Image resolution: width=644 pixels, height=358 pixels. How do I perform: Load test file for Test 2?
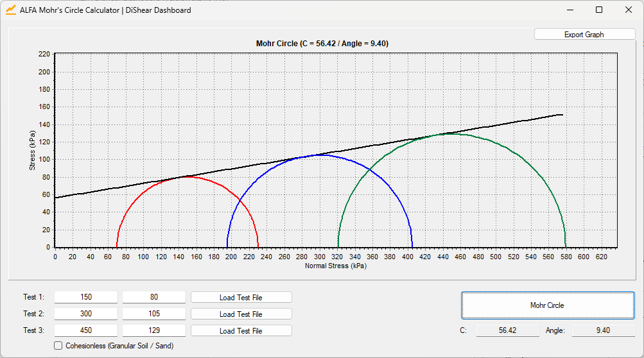[x=241, y=314]
